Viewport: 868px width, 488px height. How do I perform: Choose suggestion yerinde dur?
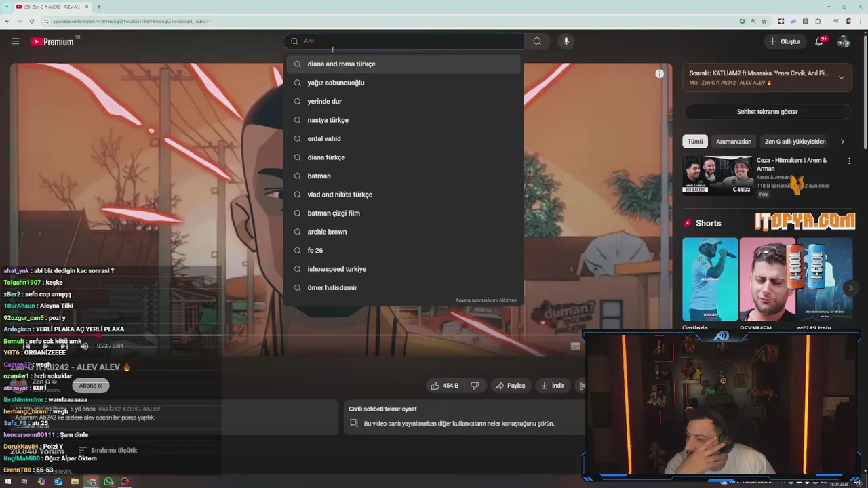coord(403,101)
